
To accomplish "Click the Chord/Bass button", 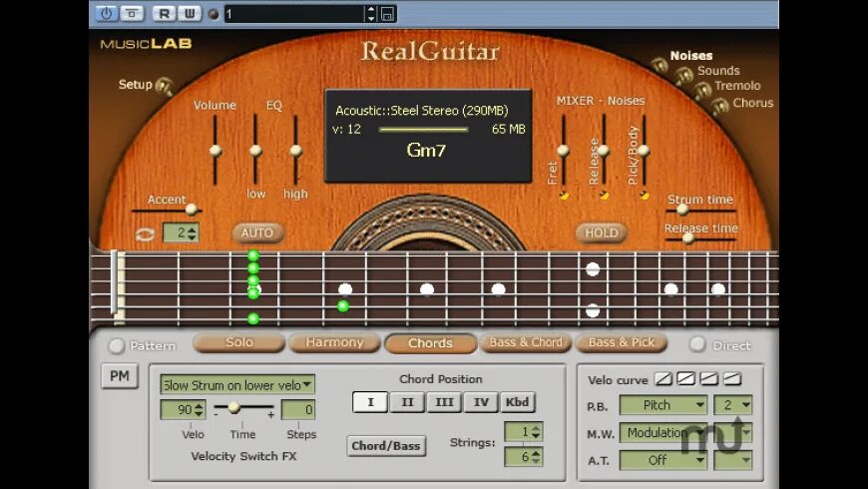I will coord(386,446).
